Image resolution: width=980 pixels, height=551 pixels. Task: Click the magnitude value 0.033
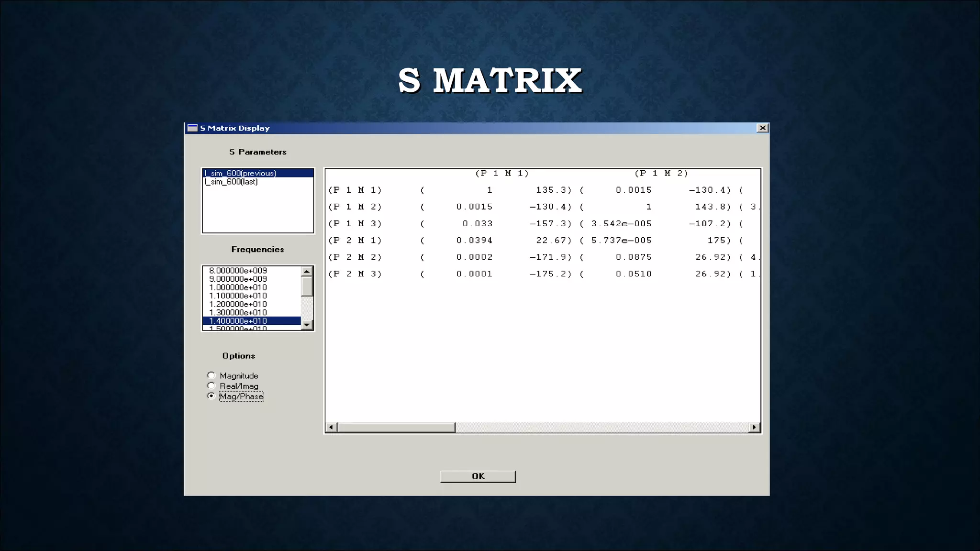[x=478, y=223]
